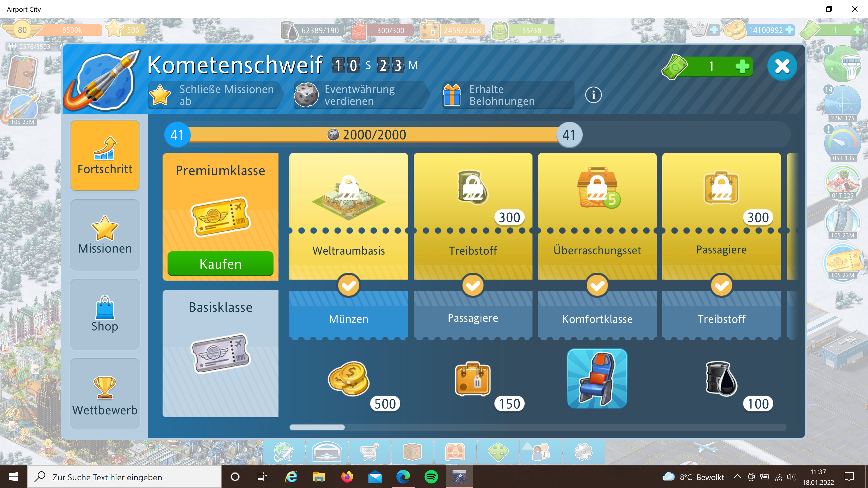Close the Kometenschweif event dialog
Viewport: 868px width, 488px height.
point(782,66)
